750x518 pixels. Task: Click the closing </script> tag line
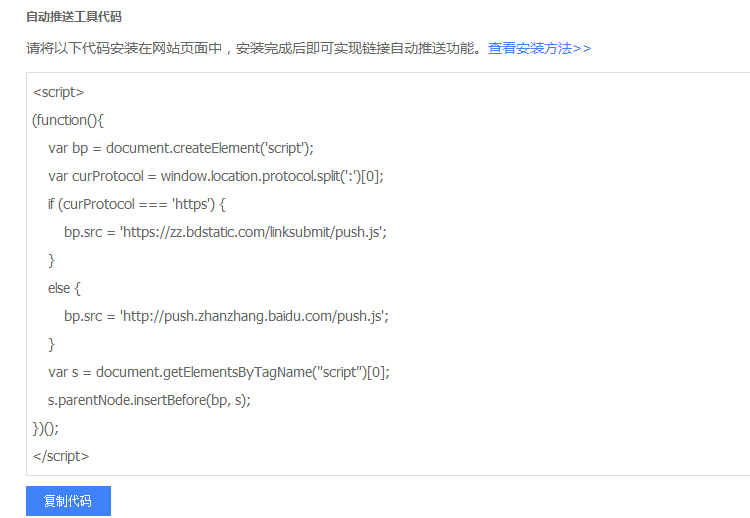61,456
